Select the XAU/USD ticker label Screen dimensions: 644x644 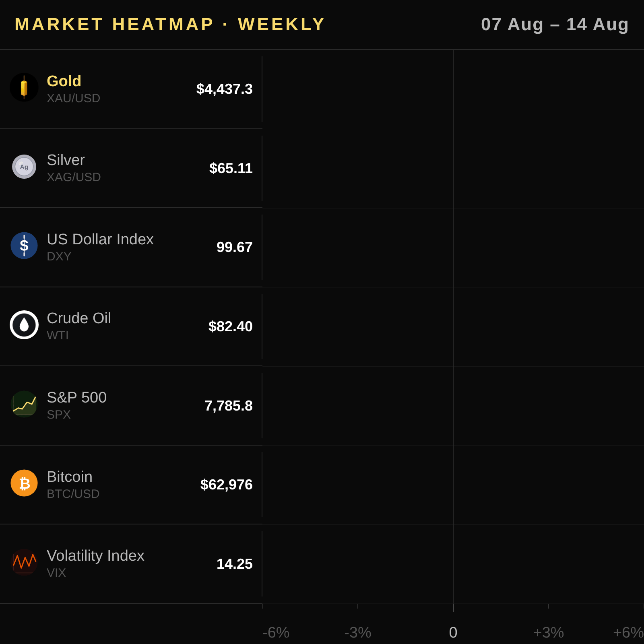pos(73,98)
